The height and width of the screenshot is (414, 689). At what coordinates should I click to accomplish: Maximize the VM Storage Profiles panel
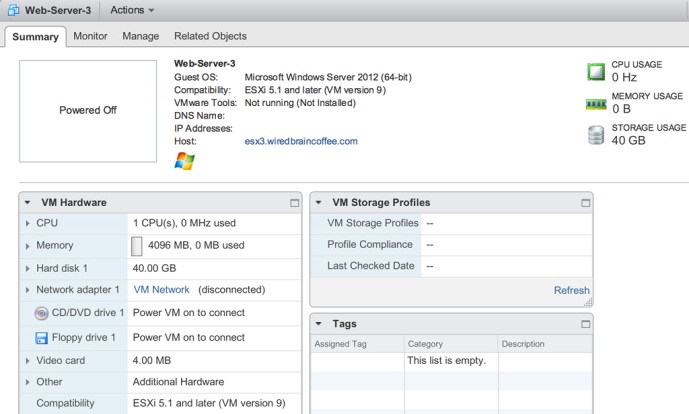coord(584,203)
